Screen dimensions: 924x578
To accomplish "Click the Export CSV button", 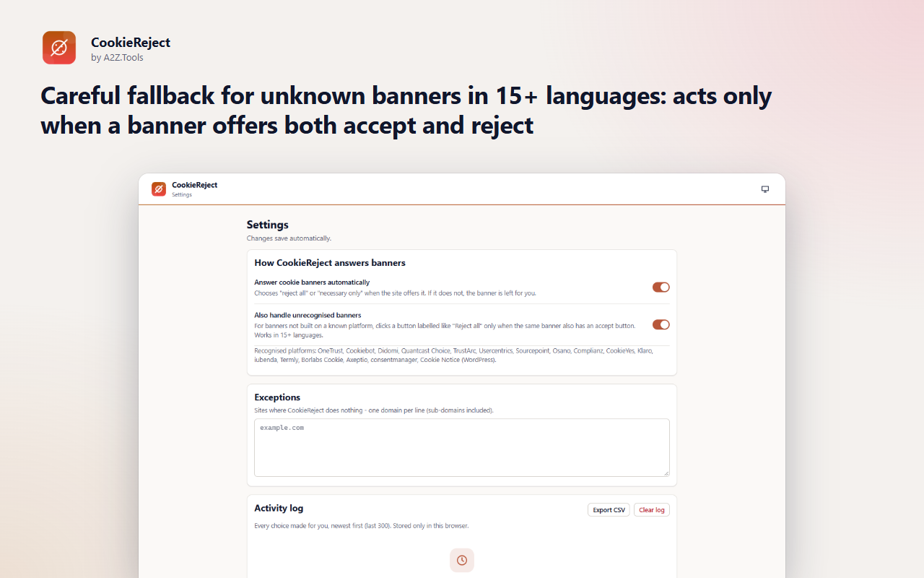I will (x=609, y=510).
